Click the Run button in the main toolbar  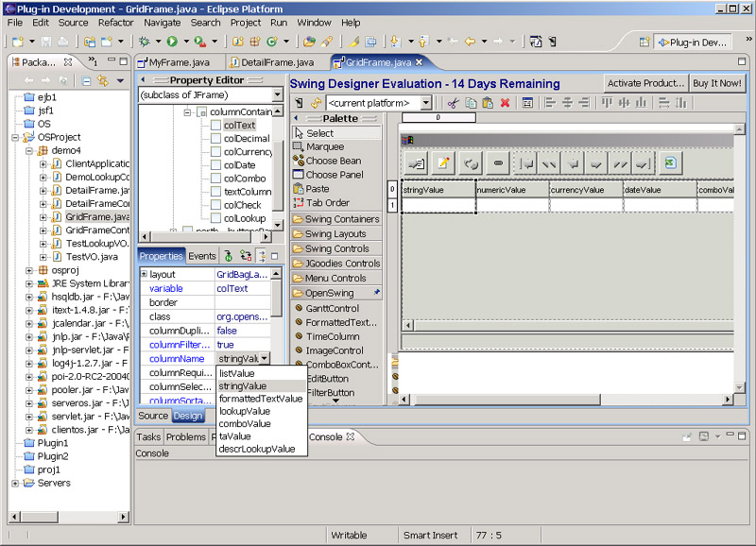172,42
